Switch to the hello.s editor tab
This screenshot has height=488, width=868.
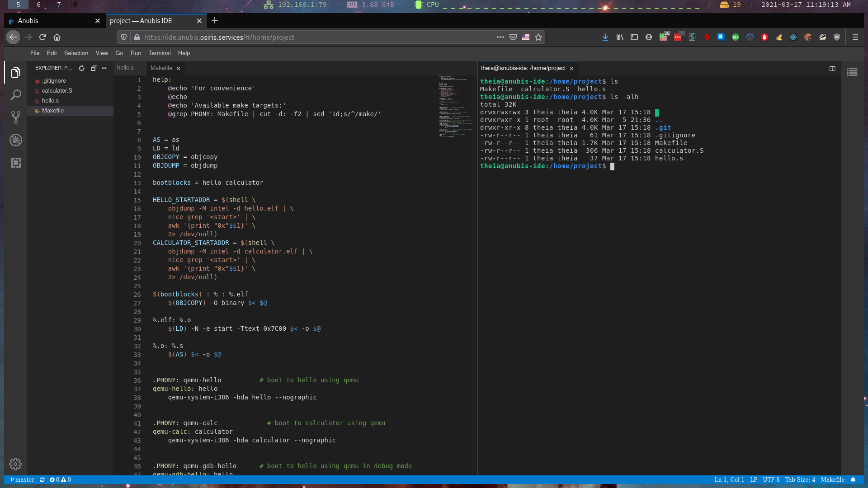(125, 68)
